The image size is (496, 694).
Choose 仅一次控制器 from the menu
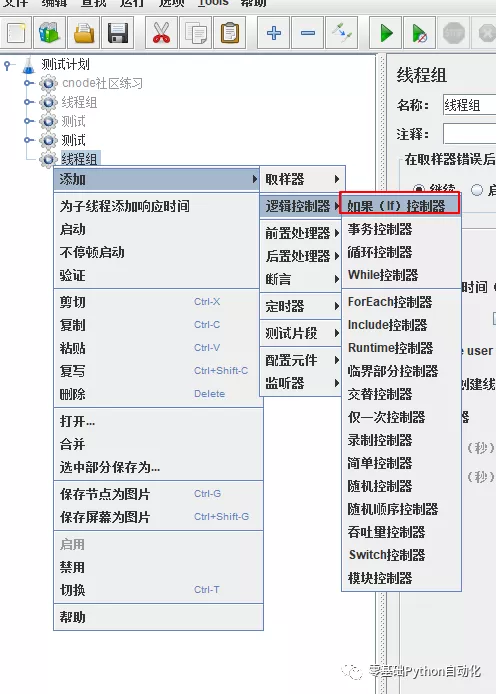tap(401, 417)
